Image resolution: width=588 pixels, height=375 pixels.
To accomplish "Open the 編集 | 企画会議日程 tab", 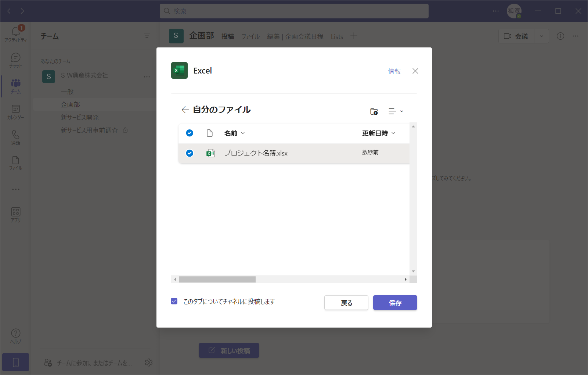I will click(x=295, y=36).
